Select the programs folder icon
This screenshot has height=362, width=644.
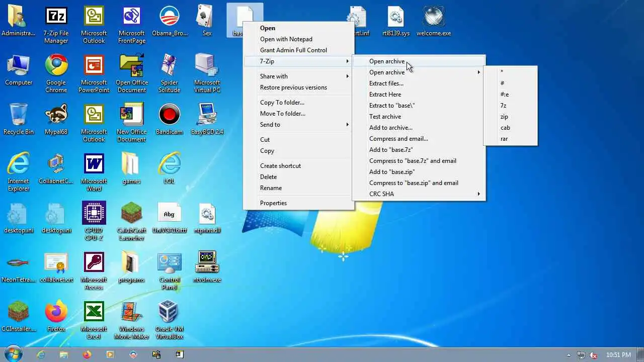click(131, 267)
